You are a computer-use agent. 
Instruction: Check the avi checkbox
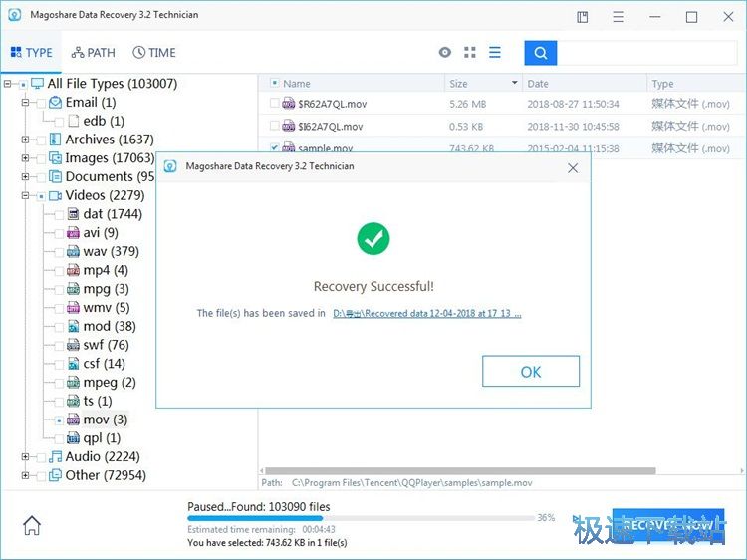[59, 233]
